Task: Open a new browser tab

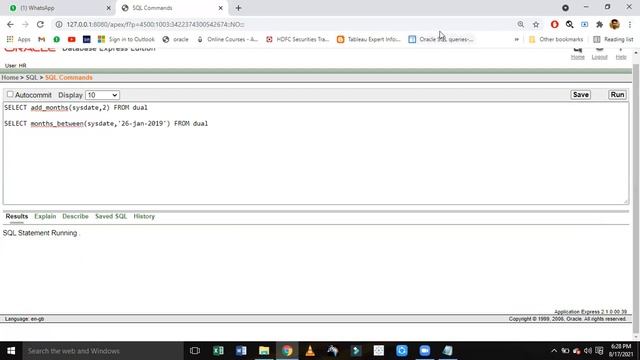Action: click(238, 8)
